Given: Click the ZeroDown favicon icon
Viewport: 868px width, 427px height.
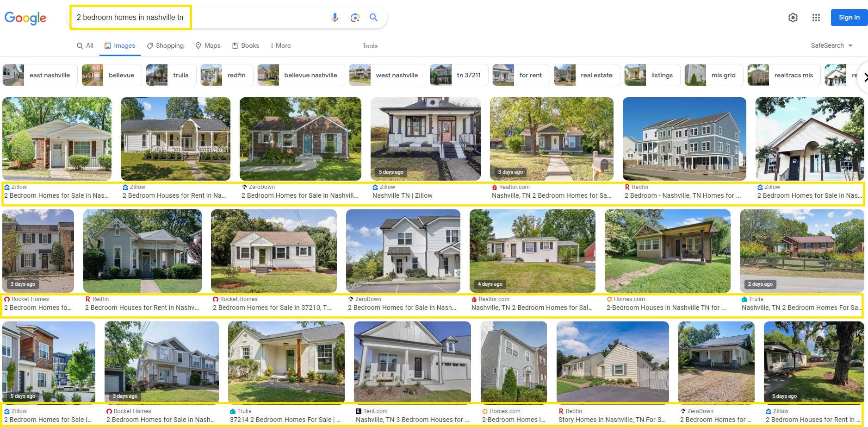Looking at the screenshot, I should coord(244,187).
